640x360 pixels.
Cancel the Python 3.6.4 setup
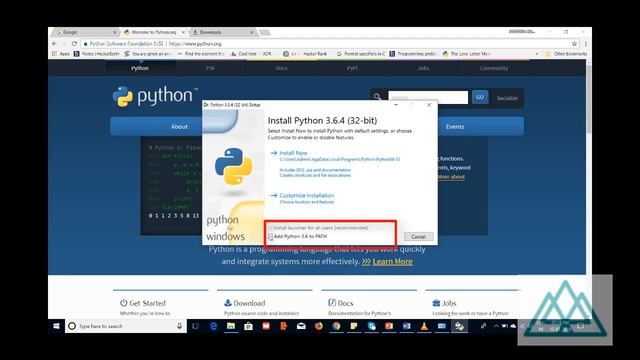point(418,237)
